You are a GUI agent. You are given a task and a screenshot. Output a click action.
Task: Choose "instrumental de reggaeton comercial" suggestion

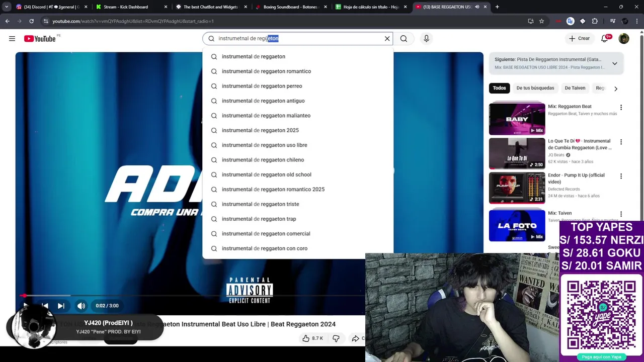coord(298,234)
